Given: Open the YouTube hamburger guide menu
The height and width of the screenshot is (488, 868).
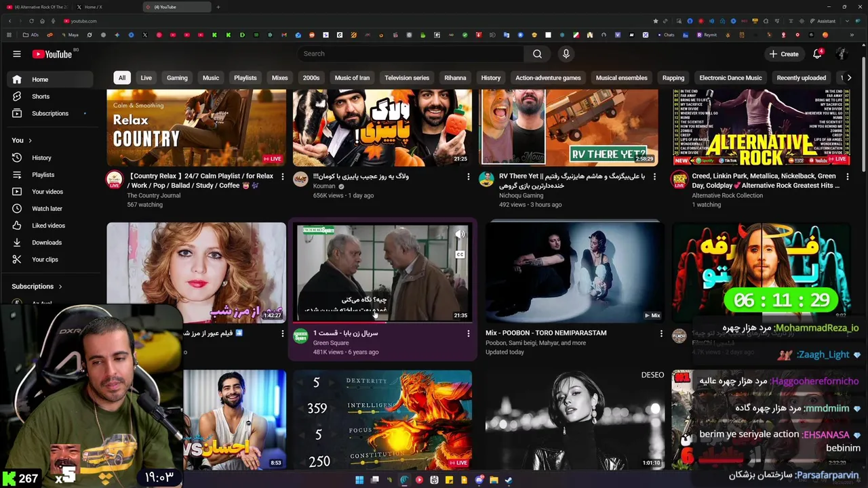Looking at the screenshot, I should pyautogui.click(x=17, y=54).
